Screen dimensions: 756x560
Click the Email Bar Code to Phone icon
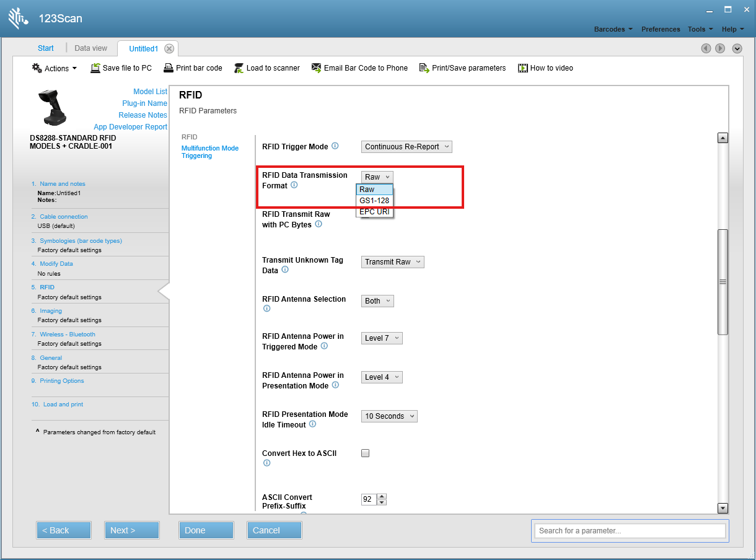click(x=316, y=68)
